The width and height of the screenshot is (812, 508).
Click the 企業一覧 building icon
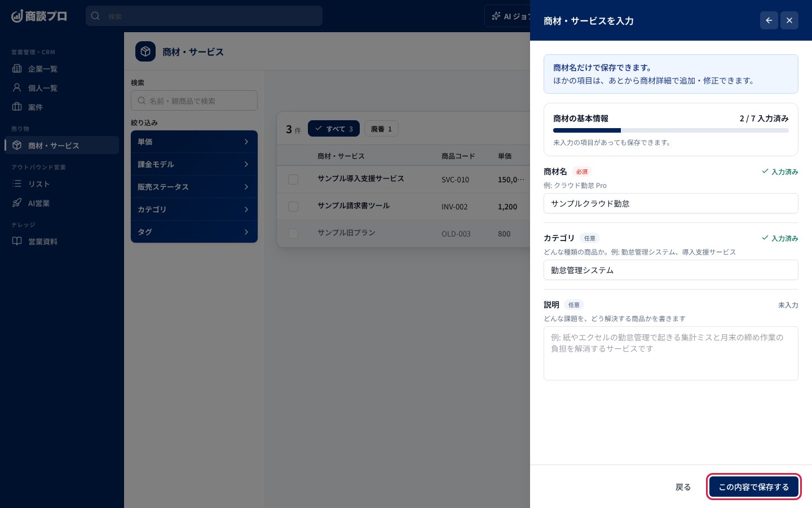click(17, 69)
